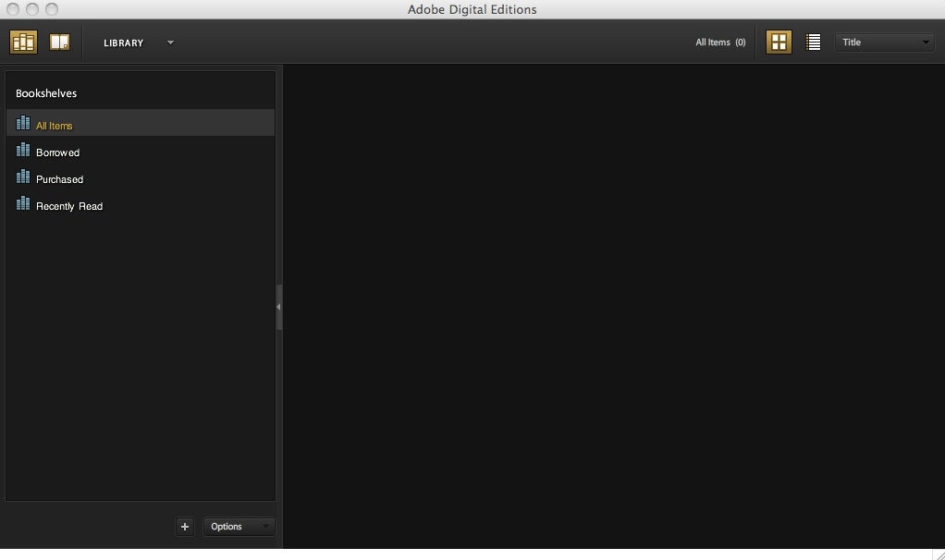
Task: Click the Recently Read bookshelf icon
Action: point(23,203)
